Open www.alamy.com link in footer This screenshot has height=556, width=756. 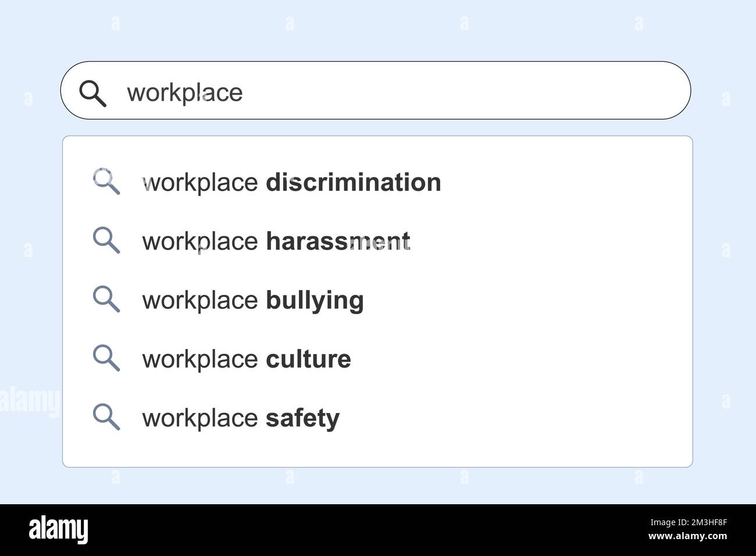pyautogui.click(x=687, y=536)
